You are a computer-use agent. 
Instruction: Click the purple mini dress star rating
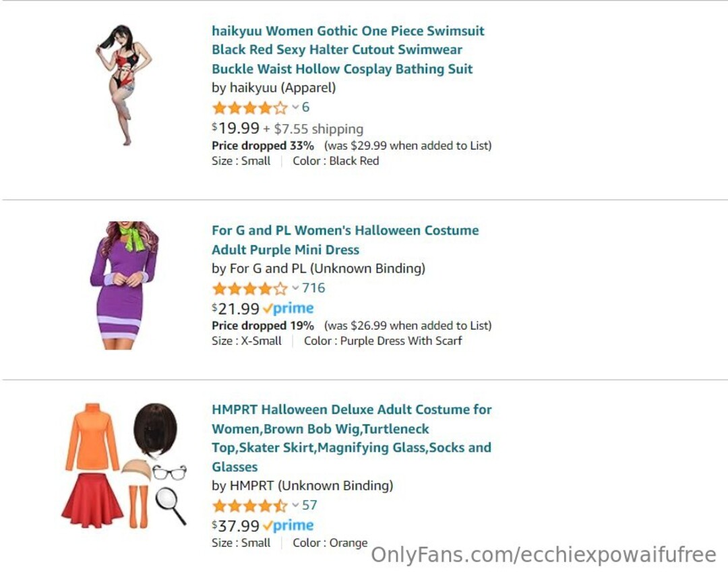pos(249,289)
